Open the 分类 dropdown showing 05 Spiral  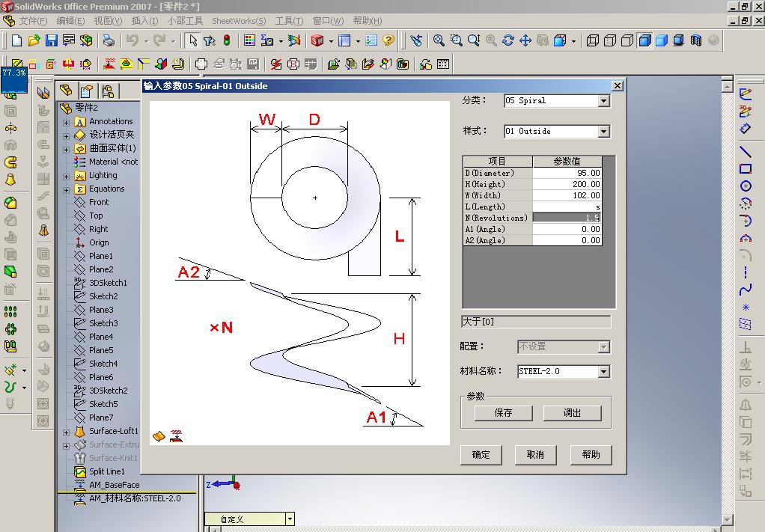603,101
